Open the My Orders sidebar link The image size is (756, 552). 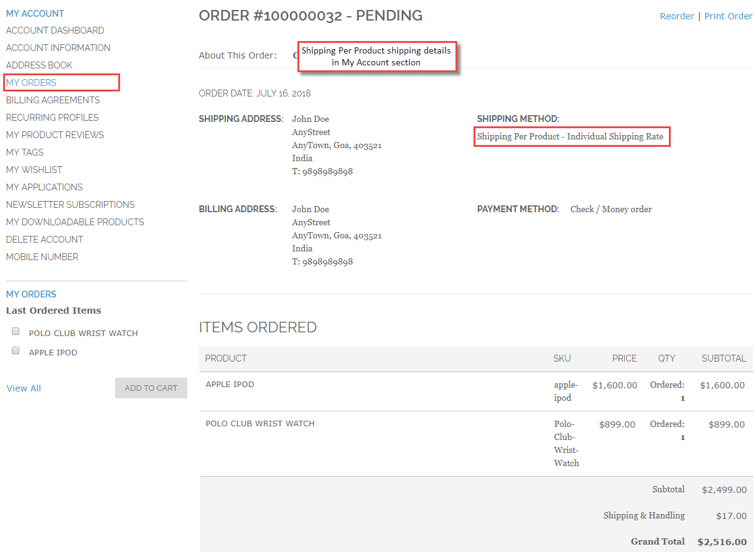(x=31, y=83)
